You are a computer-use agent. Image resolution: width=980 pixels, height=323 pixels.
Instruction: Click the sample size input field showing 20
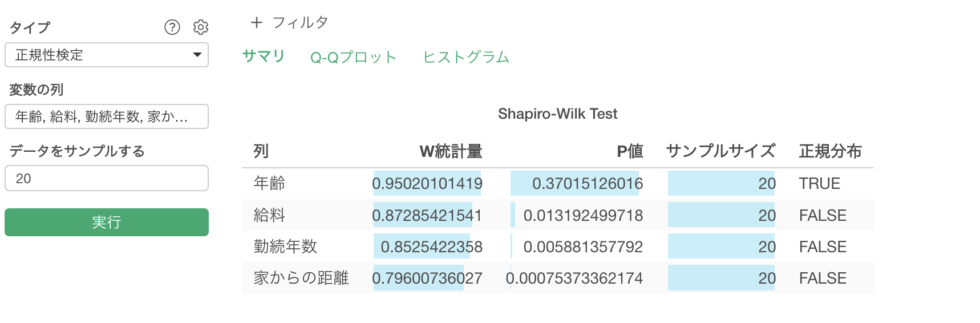(x=106, y=178)
